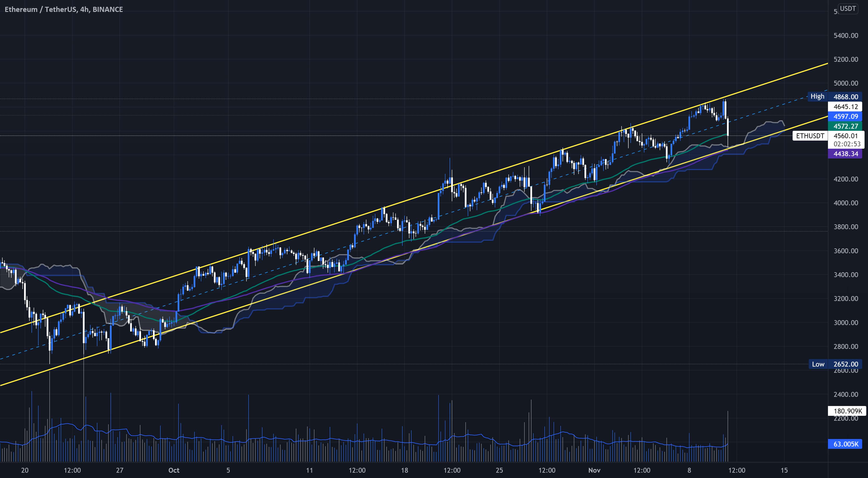Click the Ethereum / TetherUS chart title
The height and width of the screenshot is (478, 868).
64,9
